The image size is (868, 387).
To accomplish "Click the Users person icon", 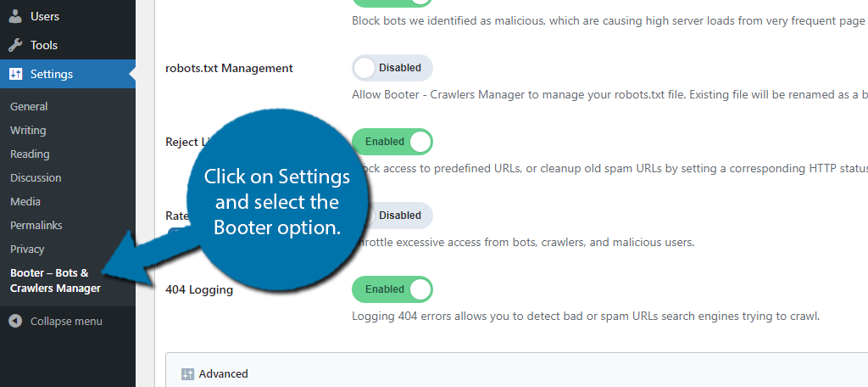I will 15,16.
